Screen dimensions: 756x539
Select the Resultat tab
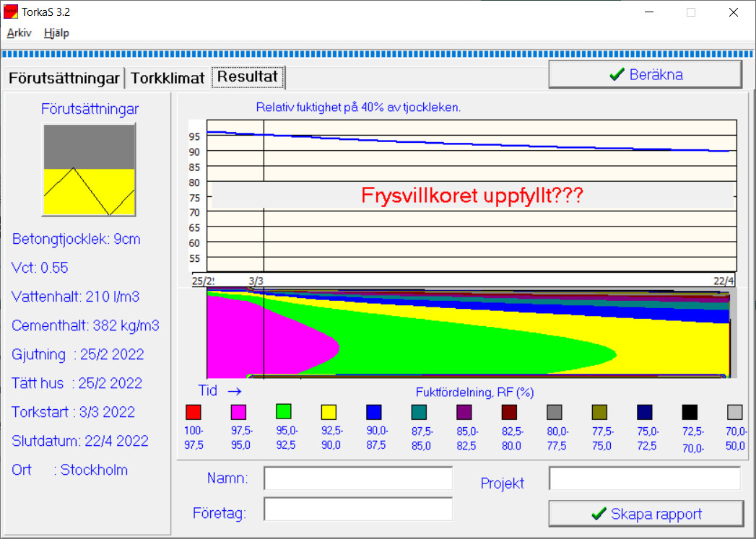coord(248,76)
